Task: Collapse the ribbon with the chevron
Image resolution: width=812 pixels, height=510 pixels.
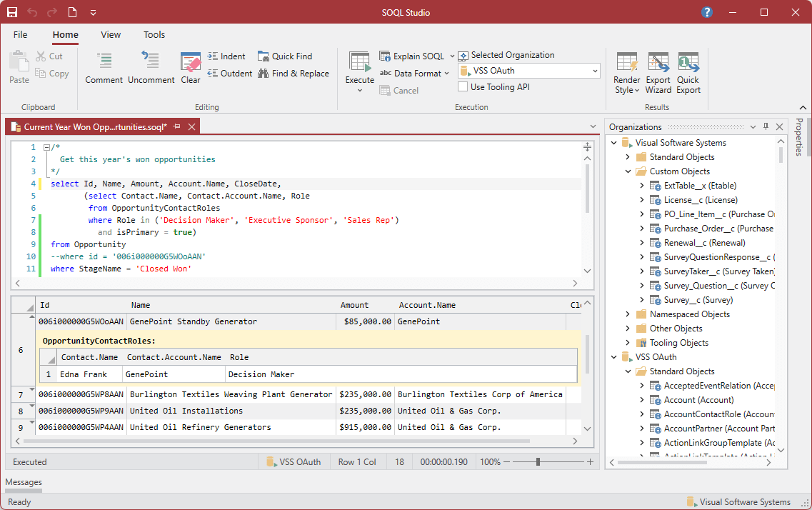Action: coord(803,108)
